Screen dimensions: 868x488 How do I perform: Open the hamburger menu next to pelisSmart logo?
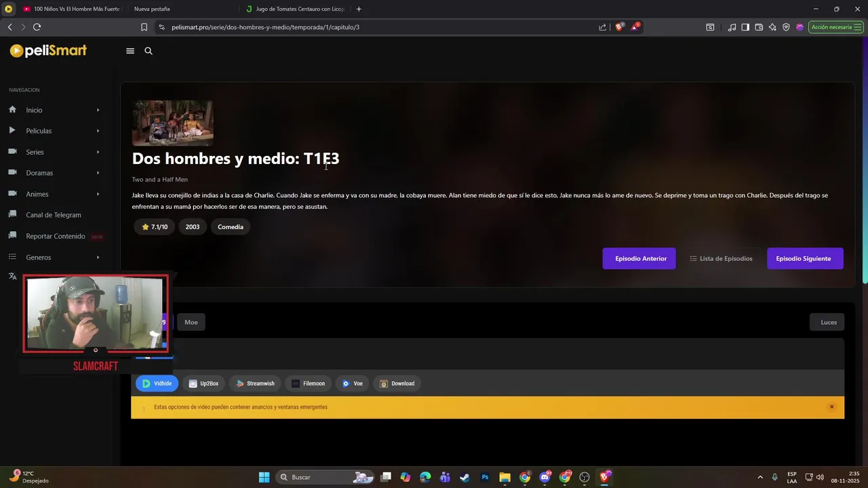130,51
